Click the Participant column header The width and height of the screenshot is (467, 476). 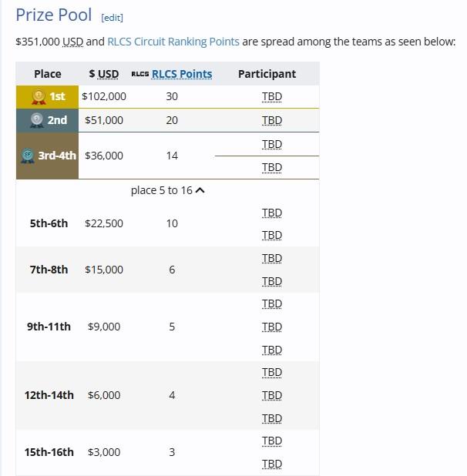pyautogui.click(x=267, y=74)
